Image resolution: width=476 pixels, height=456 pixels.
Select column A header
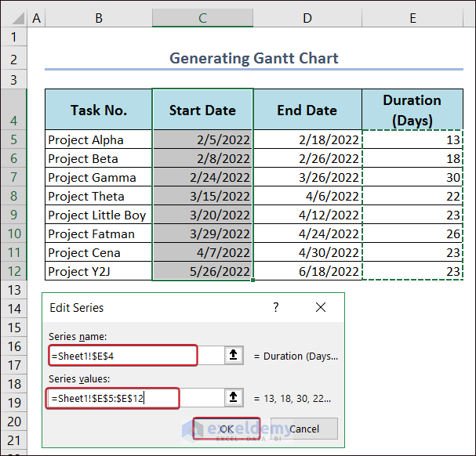(x=36, y=18)
